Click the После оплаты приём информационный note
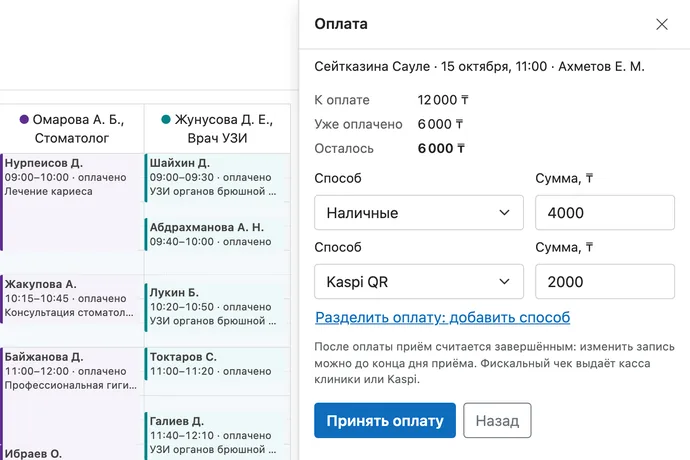 tap(494, 363)
